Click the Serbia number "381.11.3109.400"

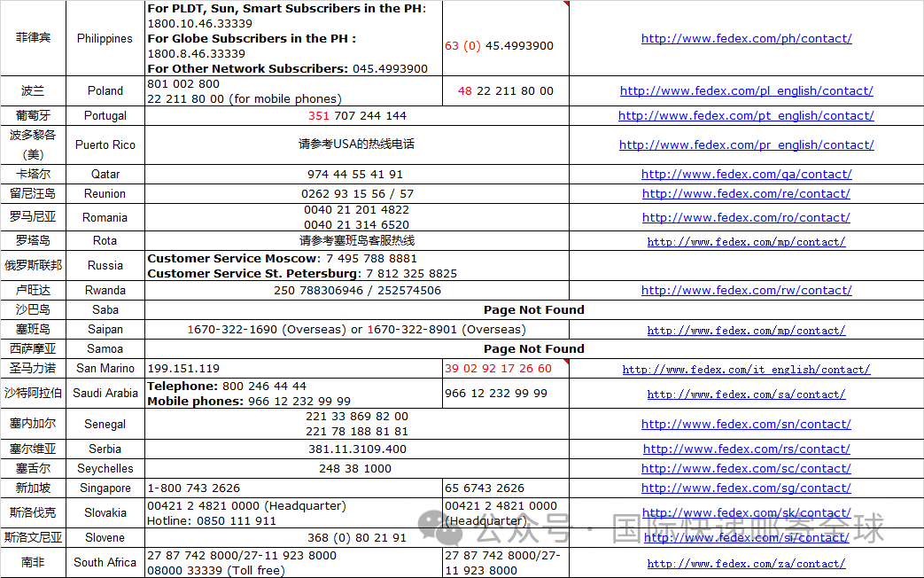(357, 449)
